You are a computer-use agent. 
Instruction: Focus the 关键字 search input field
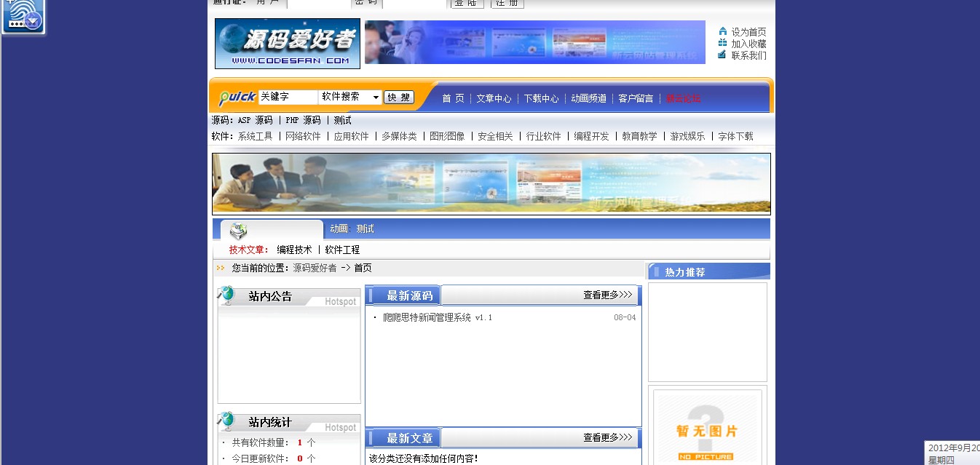(288, 97)
